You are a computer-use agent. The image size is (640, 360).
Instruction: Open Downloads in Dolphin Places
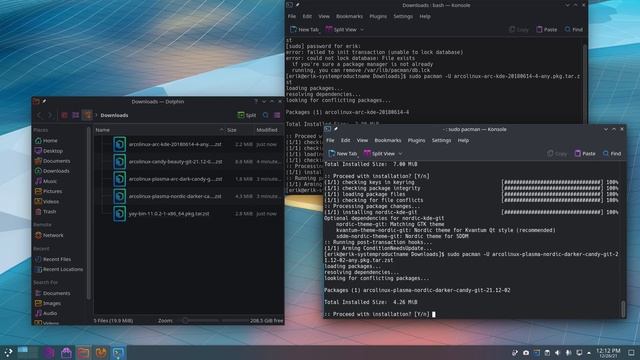coord(52,171)
